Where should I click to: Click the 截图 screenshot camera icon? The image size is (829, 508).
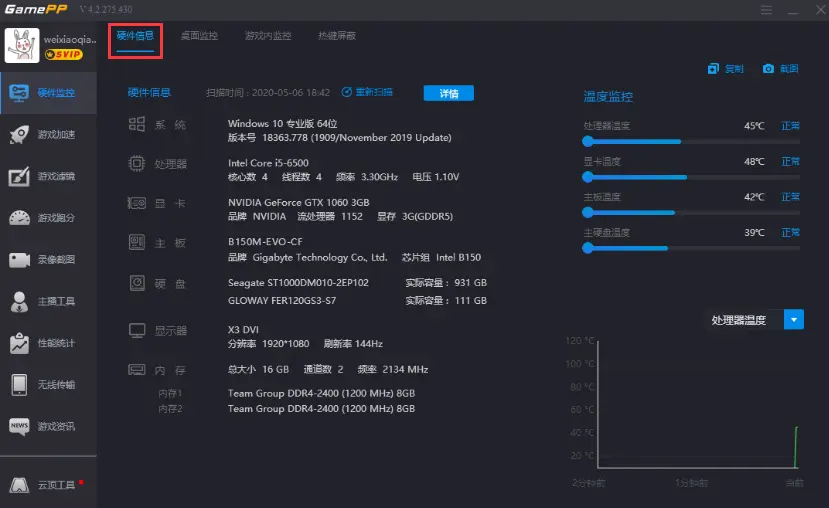pyautogui.click(x=768, y=69)
